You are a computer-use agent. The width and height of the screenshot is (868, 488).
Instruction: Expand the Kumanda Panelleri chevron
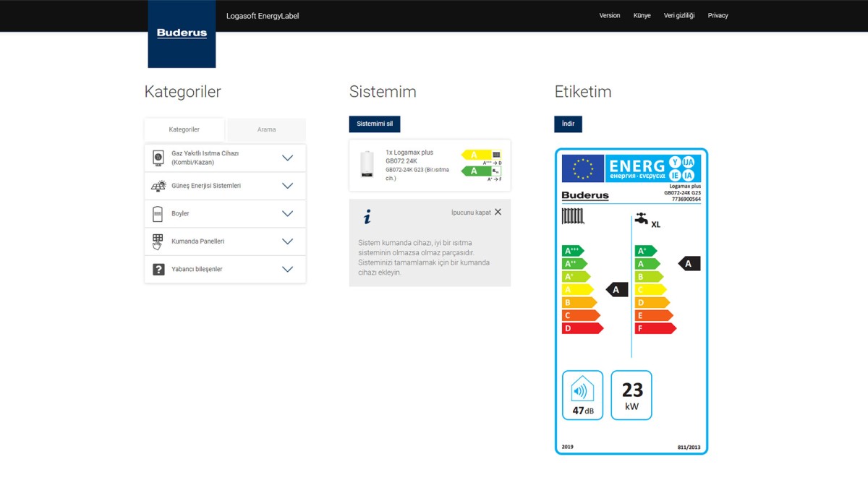(x=287, y=241)
